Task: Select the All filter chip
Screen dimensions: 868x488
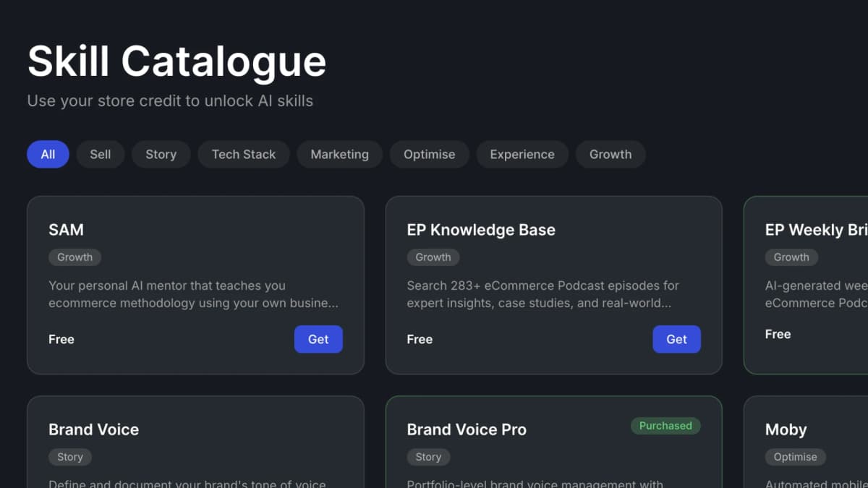Action: (x=47, y=154)
